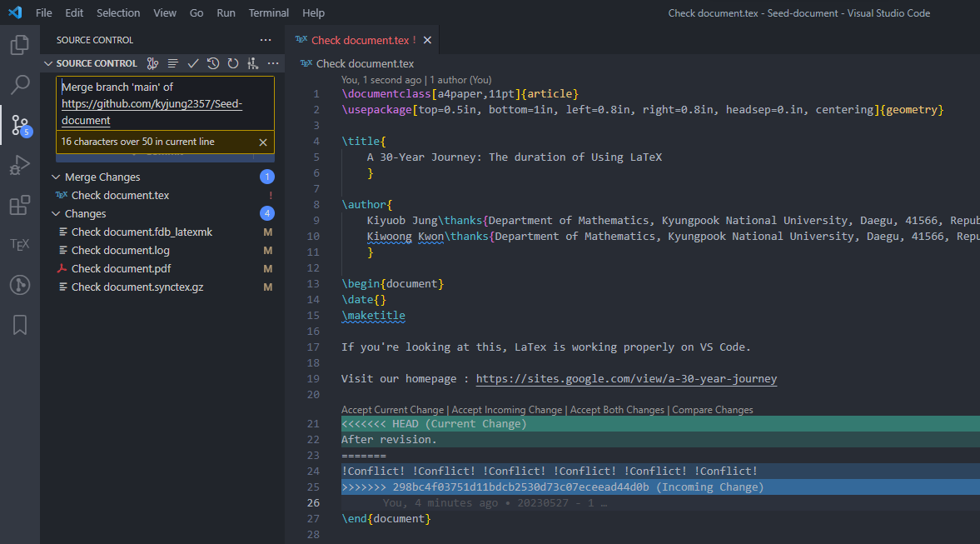
Task: Open the sites.google.com homepage link
Action: (626, 379)
